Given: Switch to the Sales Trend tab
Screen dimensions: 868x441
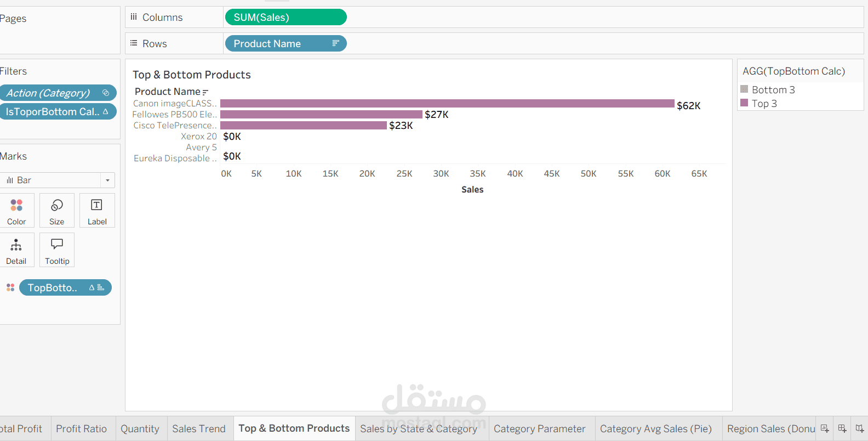Looking at the screenshot, I should 199,429.
